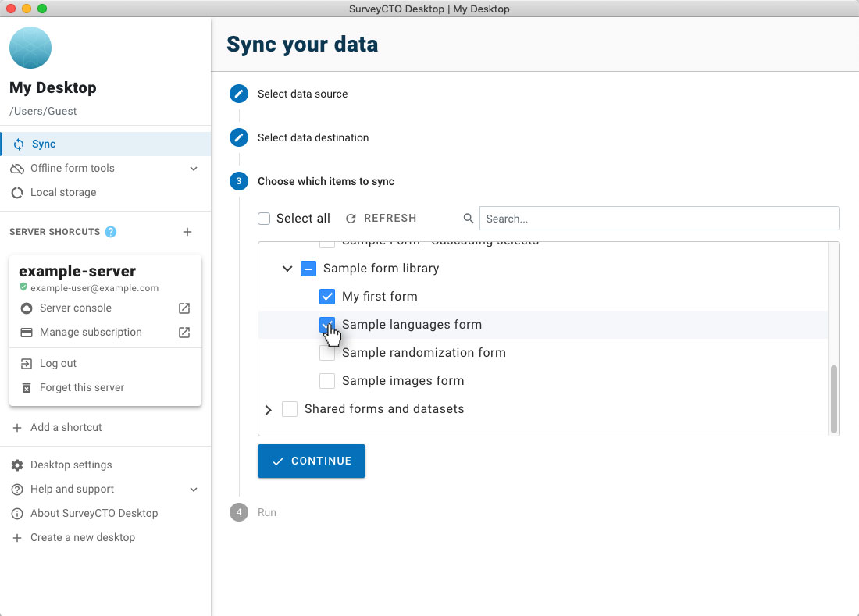859x616 pixels.
Task: Toggle the Select all checkbox
Action: coord(264,219)
